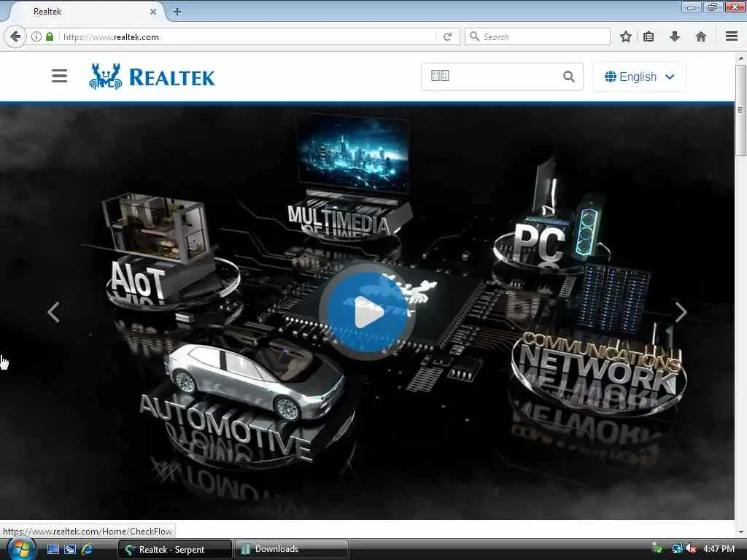This screenshot has width=747, height=560.
Task: Click safely remove hardware tray icon
Action: click(x=657, y=549)
